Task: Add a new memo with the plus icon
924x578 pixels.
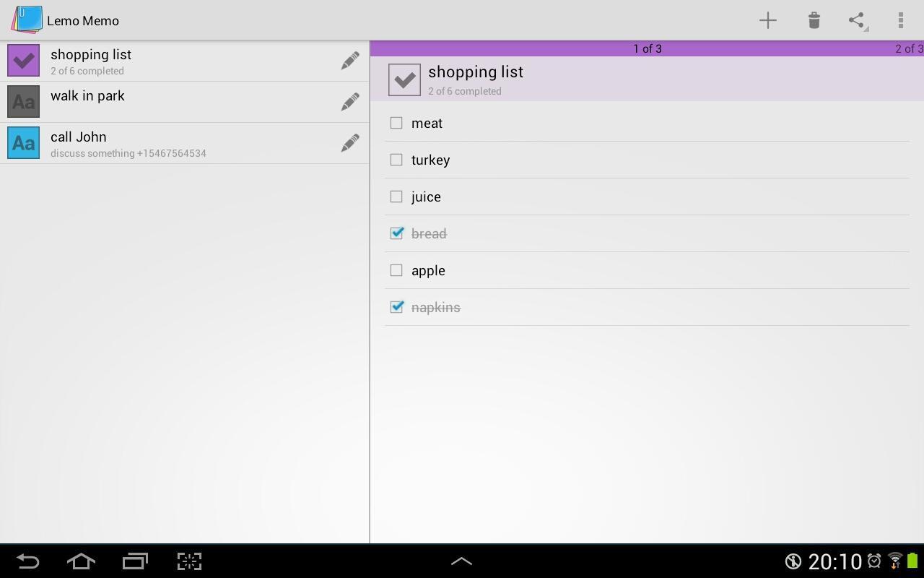Action: click(768, 20)
